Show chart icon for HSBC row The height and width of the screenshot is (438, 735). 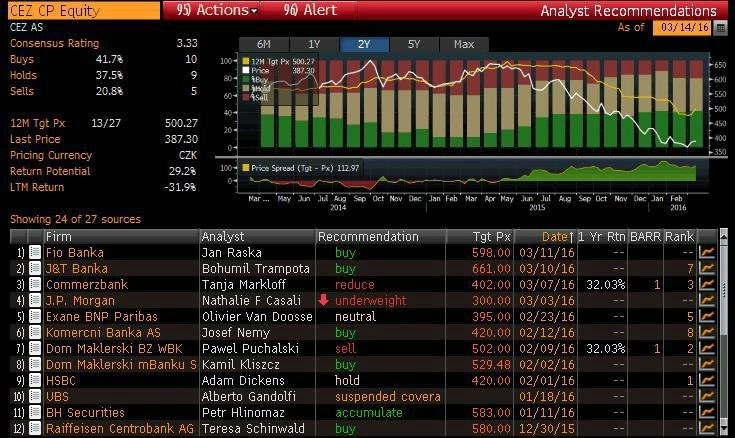(706, 380)
